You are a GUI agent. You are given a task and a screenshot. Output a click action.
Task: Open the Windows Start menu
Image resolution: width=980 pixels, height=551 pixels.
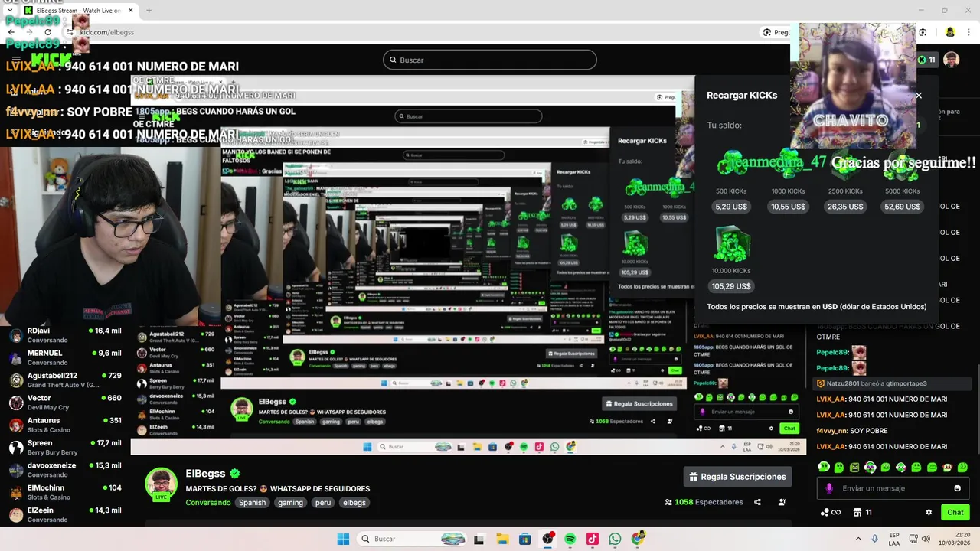click(x=343, y=539)
